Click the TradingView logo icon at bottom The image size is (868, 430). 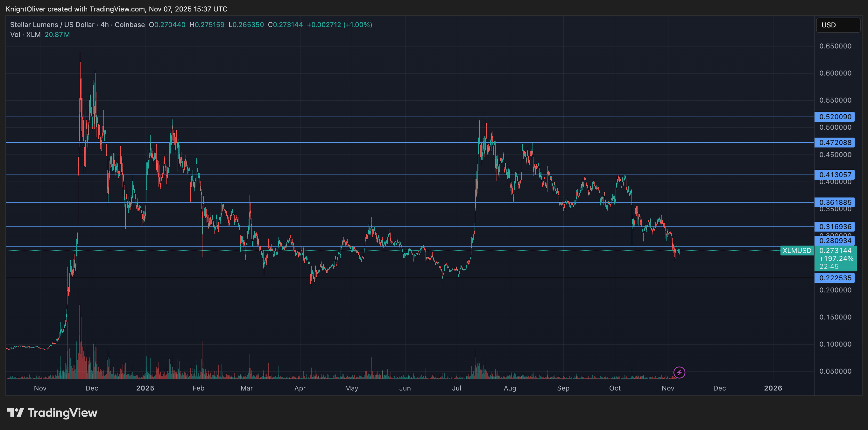(x=15, y=412)
